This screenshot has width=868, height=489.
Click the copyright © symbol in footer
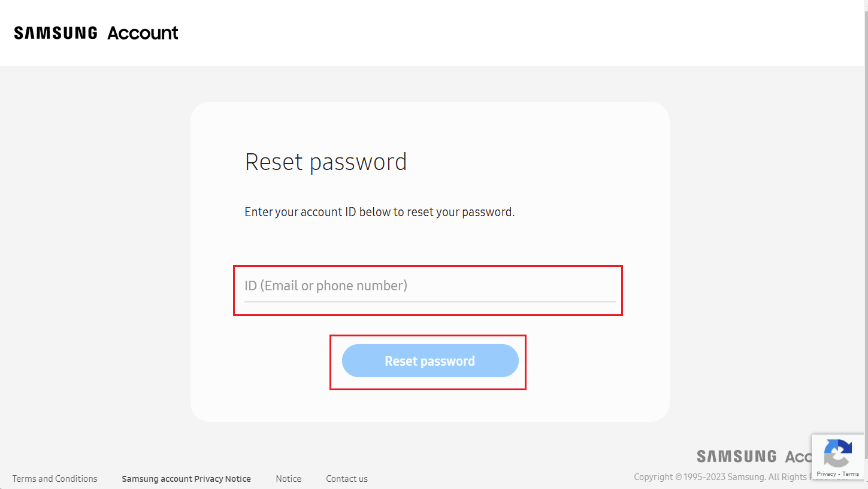pos(678,477)
